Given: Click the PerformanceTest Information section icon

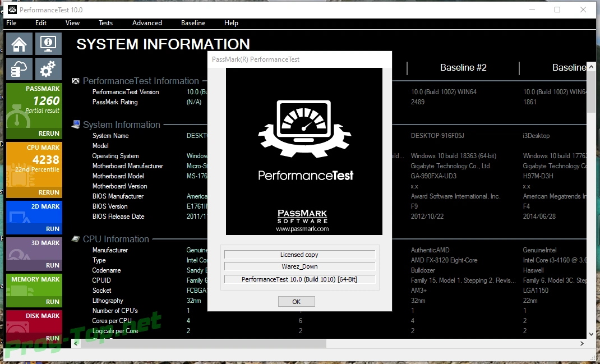Looking at the screenshot, I should [76, 81].
